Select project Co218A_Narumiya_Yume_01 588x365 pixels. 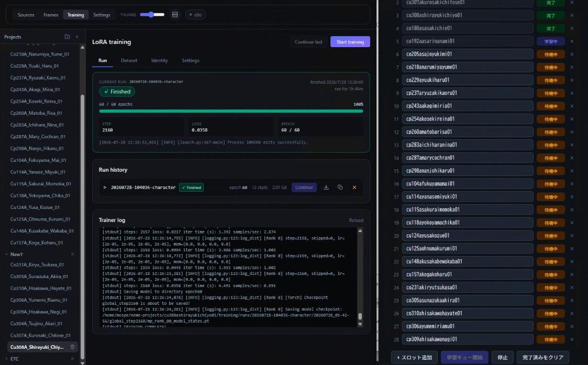pyautogui.click(x=40, y=54)
